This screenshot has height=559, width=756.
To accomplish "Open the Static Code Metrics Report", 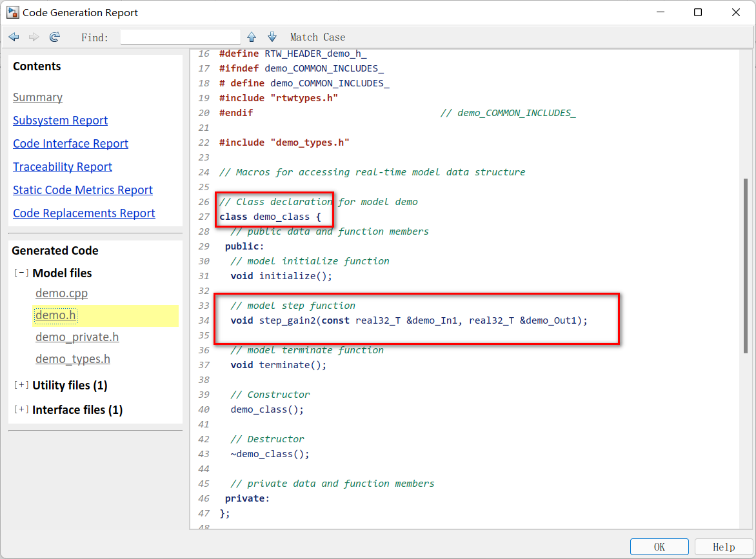I will click(83, 190).
